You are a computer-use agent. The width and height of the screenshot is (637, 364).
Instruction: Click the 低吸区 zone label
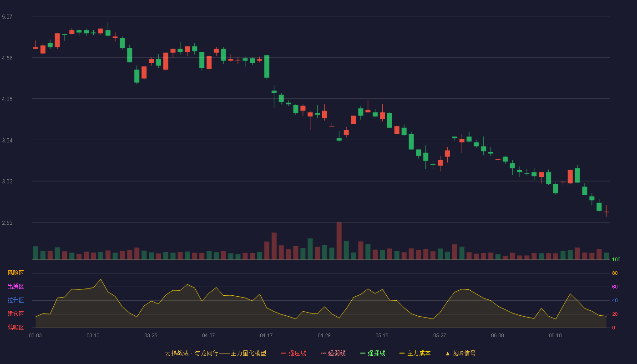coord(15,327)
